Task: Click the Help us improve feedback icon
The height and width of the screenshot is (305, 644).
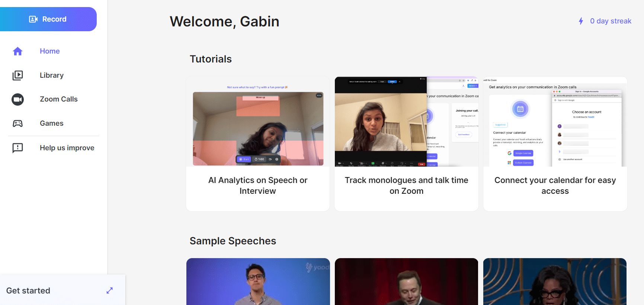Action: (18, 148)
